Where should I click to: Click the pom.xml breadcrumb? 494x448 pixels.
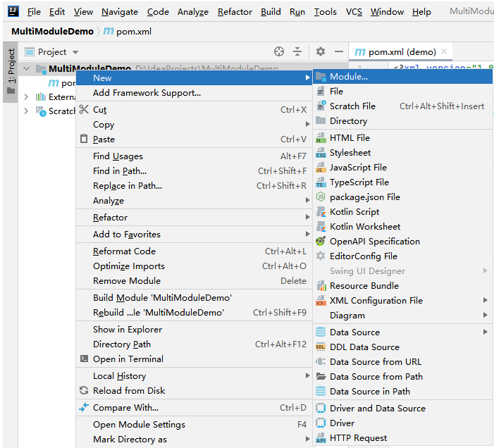click(x=128, y=32)
